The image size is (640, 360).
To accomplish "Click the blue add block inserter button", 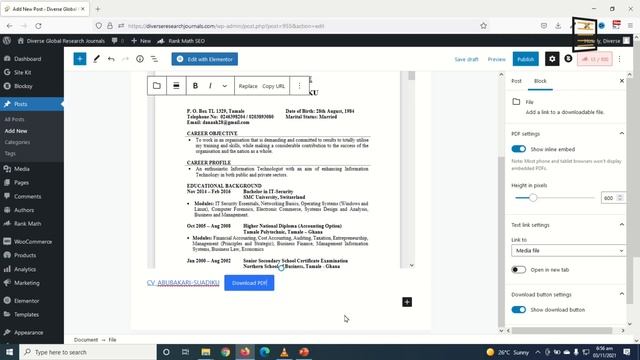I will (x=80, y=59).
